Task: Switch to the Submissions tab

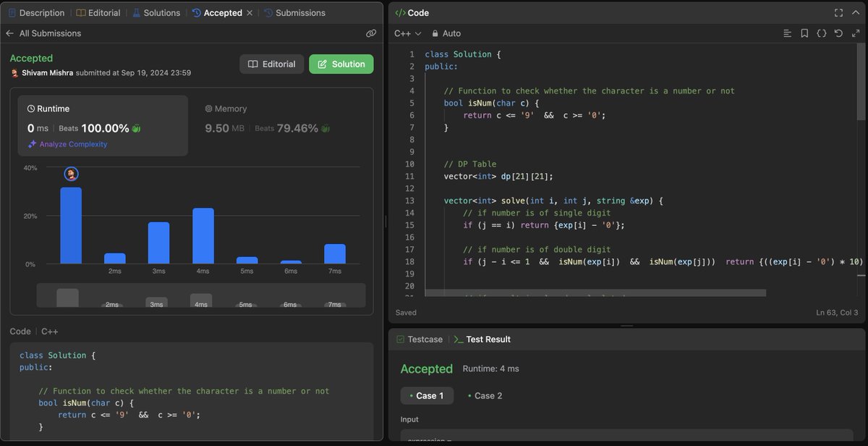Action: [x=295, y=13]
